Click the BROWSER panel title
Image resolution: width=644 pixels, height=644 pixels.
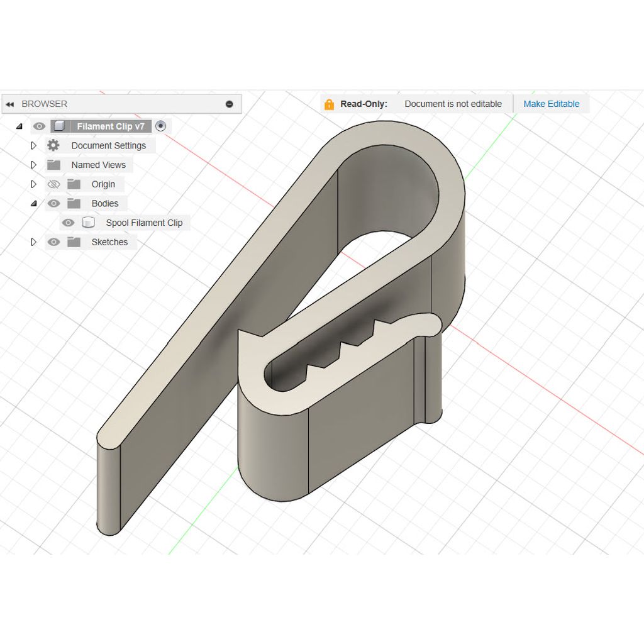[x=45, y=104]
